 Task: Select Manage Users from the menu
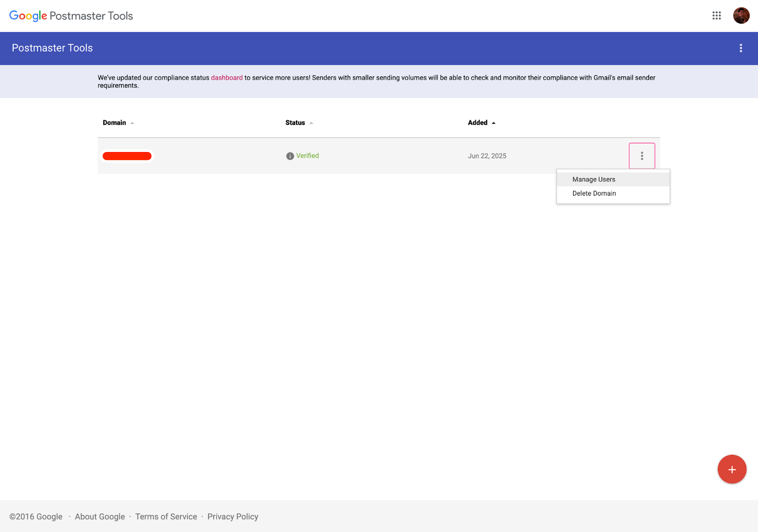pyautogui.click(x=613, y=180)
